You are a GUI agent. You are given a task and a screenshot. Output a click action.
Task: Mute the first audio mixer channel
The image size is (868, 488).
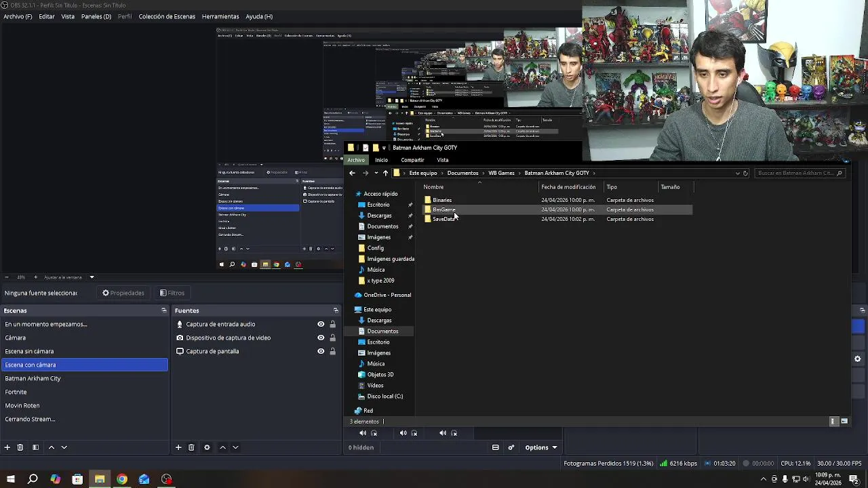[x=363, y=433]
